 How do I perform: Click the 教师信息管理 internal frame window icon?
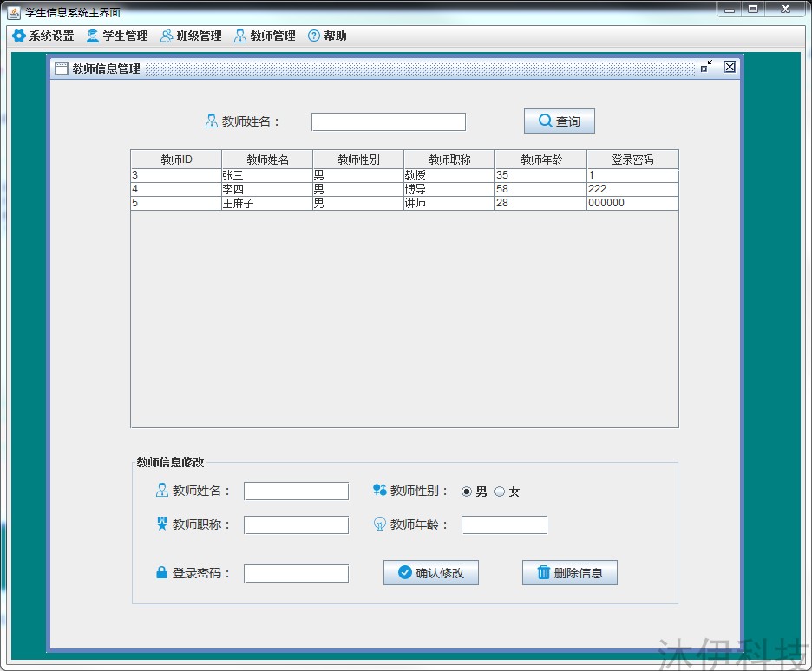(61, 68)
